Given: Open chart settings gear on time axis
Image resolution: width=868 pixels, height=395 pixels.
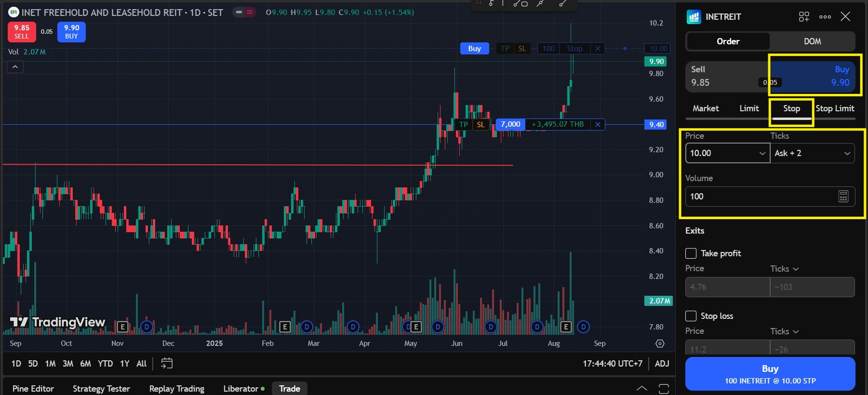Looking at the screenshot, I should [x=660, y=343].
